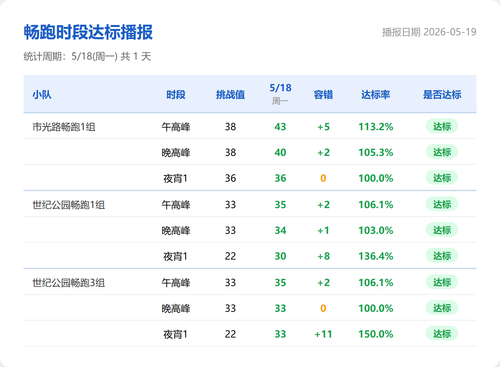Image resolution: width=500 pixels, height=367 pixels.
Task: Click the 达标 badge in the 103.0% row
Action: click(442, 230)
